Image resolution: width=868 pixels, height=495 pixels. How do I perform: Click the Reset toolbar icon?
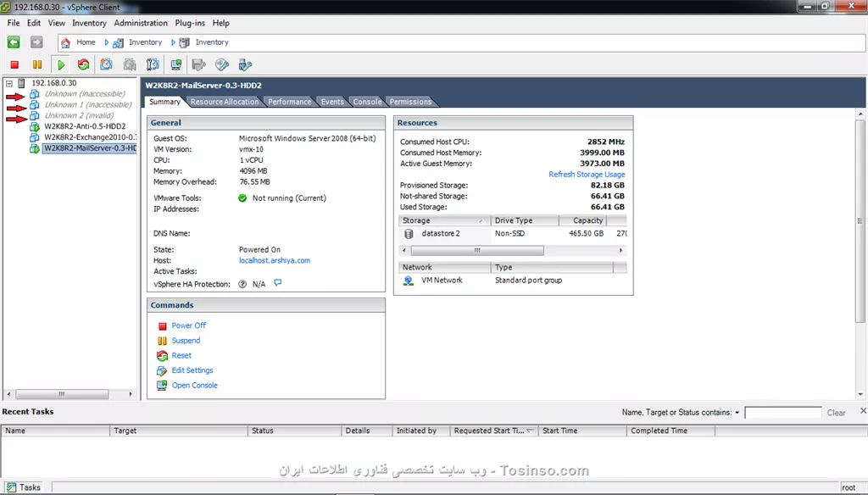[84, 64]
